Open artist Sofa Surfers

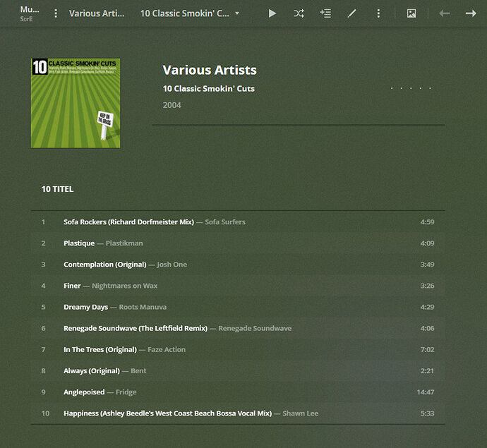(x=225, y=222)
